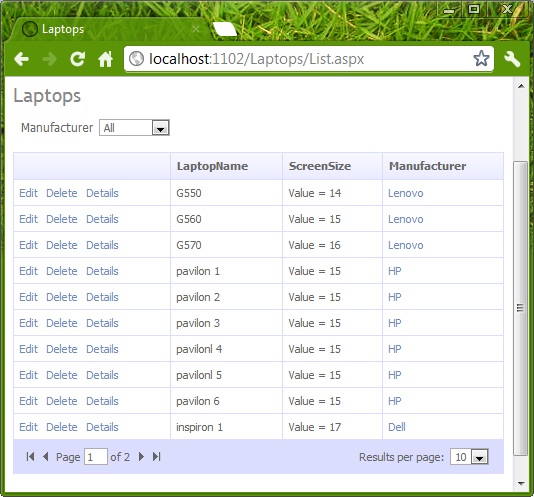Delete the pavilon 6 row
This screenshot has width=534, height=497.
[x=62, y=401]
